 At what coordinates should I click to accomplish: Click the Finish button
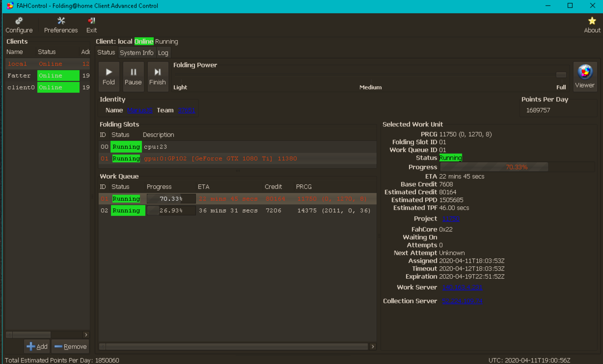point(157,77)
